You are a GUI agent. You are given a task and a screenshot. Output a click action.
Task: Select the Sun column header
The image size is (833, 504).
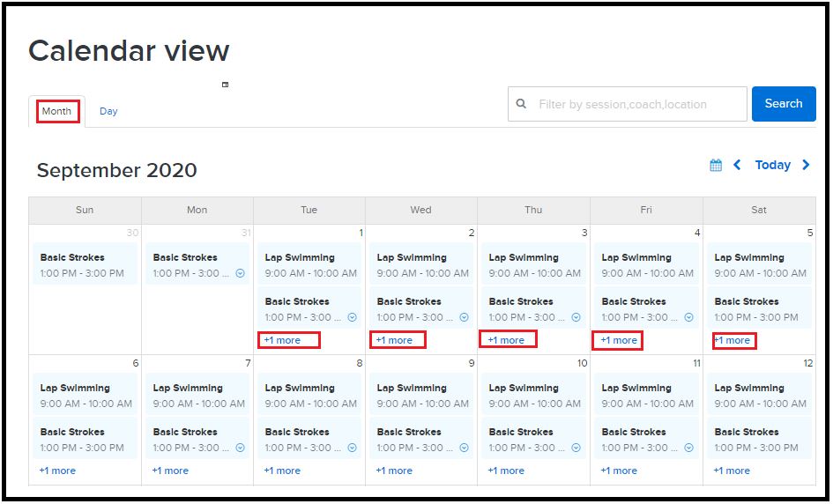(x=85, y=211)
